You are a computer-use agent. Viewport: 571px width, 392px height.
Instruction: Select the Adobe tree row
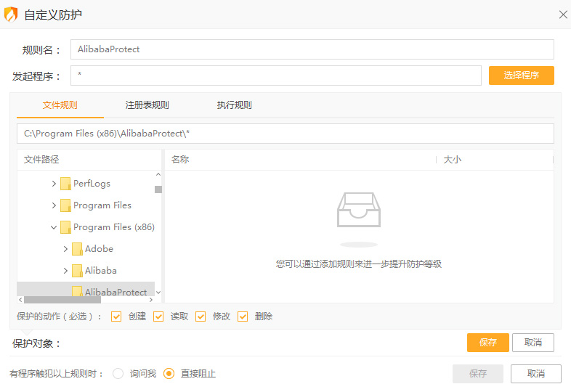point(86,249)
